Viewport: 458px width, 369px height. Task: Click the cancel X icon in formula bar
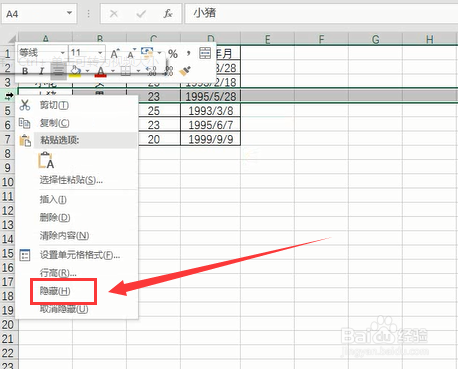pyautogui.click(x=114, y=14)
